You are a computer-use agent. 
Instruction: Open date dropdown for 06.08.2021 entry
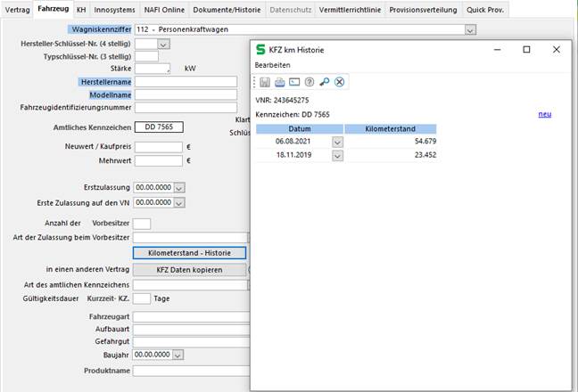point(337,142)
